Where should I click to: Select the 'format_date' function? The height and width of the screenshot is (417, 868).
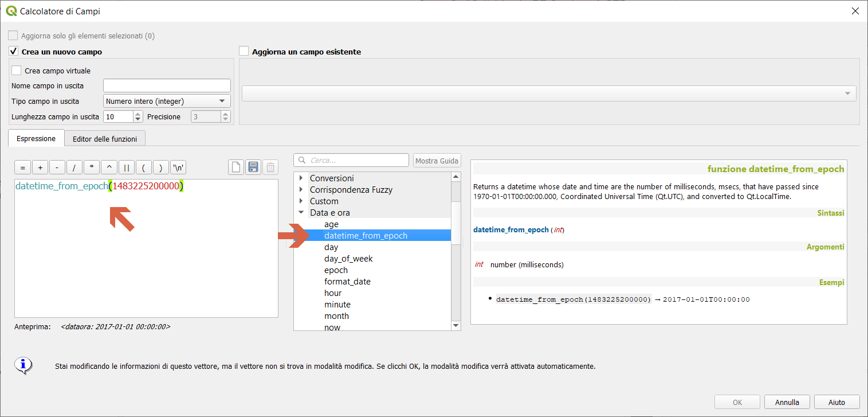pyautogui.click(x=347, y=282)
